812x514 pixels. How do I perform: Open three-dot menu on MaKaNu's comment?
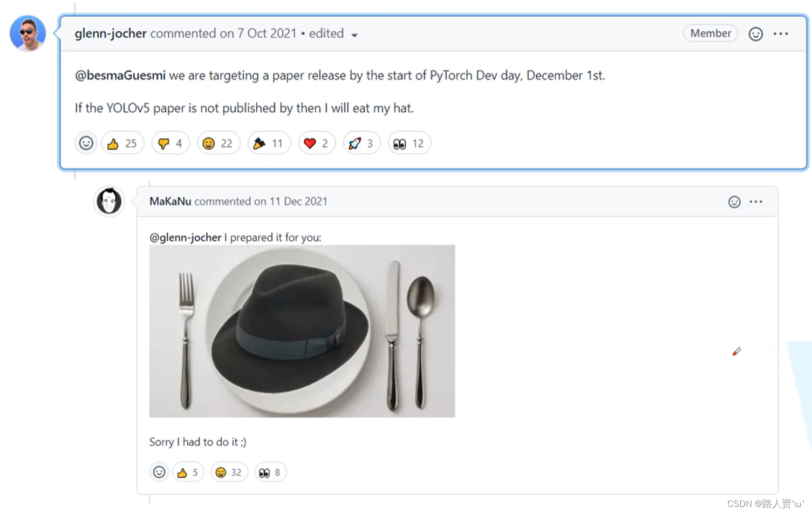pyautogui.click(x=756, y=201)
